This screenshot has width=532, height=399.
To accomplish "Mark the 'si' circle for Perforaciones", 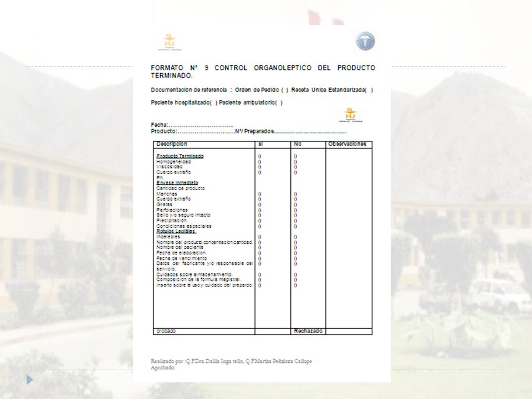I will 259,210.
